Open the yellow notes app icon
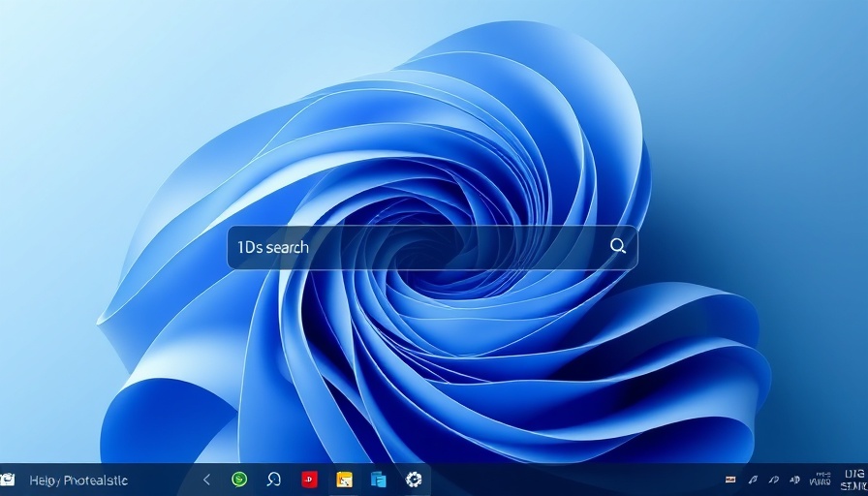 (x=344, y=480)
